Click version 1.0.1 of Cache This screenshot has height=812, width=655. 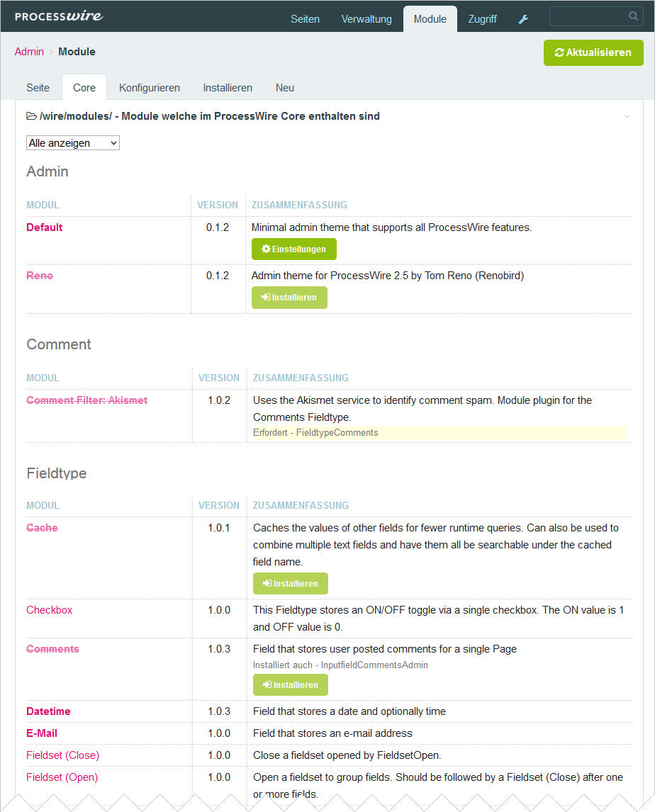tap(218, 528)
